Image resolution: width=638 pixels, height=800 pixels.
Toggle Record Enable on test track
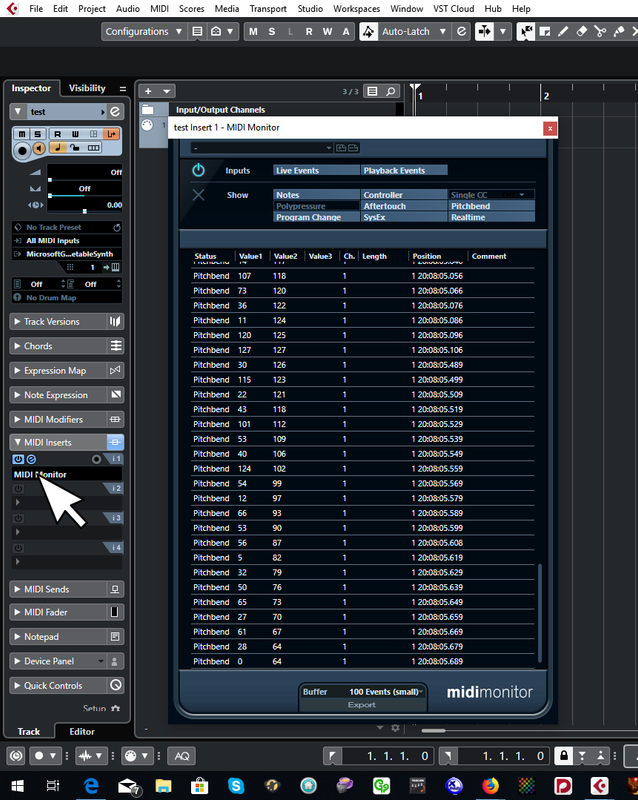tap(22, 151)
